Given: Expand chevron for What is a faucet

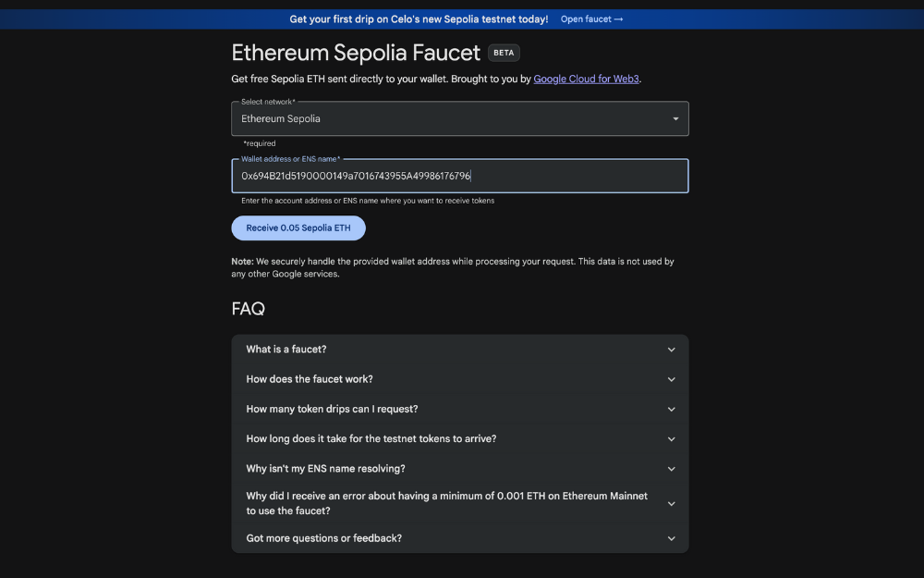Looking at the screenshot, I should click(672, 350).
